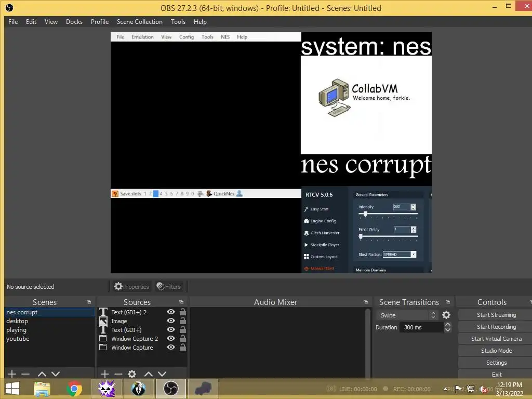Select the nes corrupt scene

point(49,312)
